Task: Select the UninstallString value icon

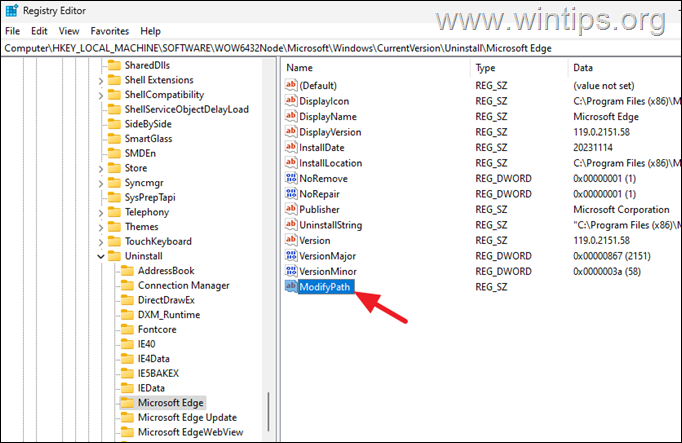Action: coord(291,225)
